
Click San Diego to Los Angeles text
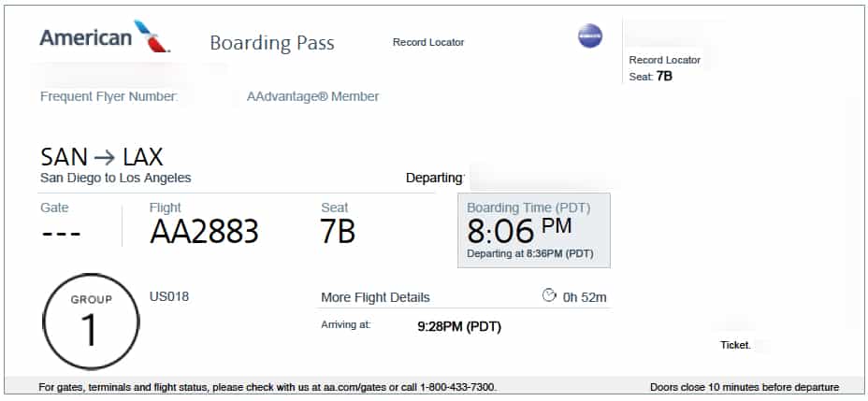pyautogui.click(x=116, y=179)
